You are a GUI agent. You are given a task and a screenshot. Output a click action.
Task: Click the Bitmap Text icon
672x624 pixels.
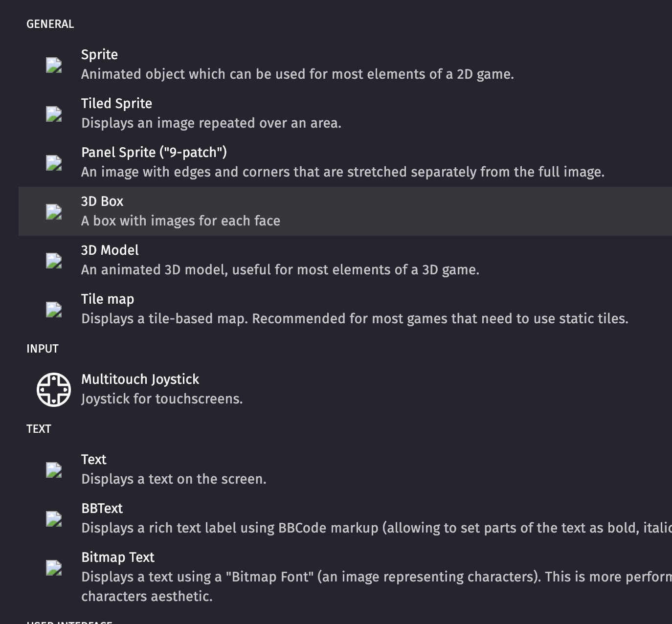click(x=54, y=568)
